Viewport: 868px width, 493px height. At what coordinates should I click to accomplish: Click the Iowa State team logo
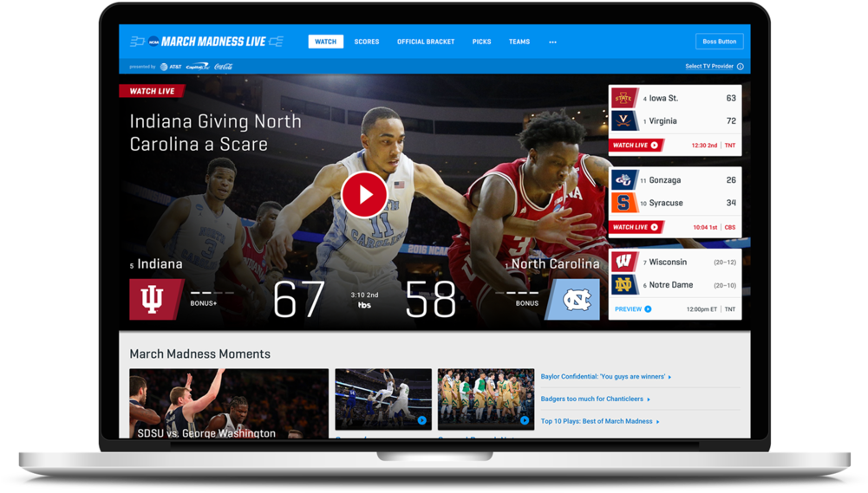point(623,98)
